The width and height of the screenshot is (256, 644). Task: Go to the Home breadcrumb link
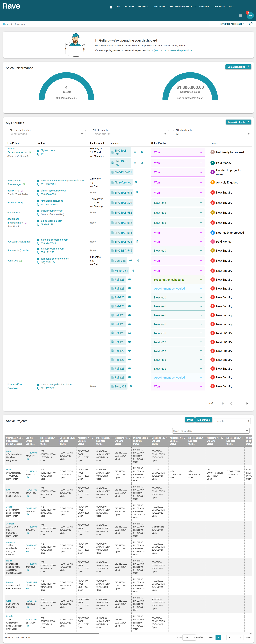(6, 24)
